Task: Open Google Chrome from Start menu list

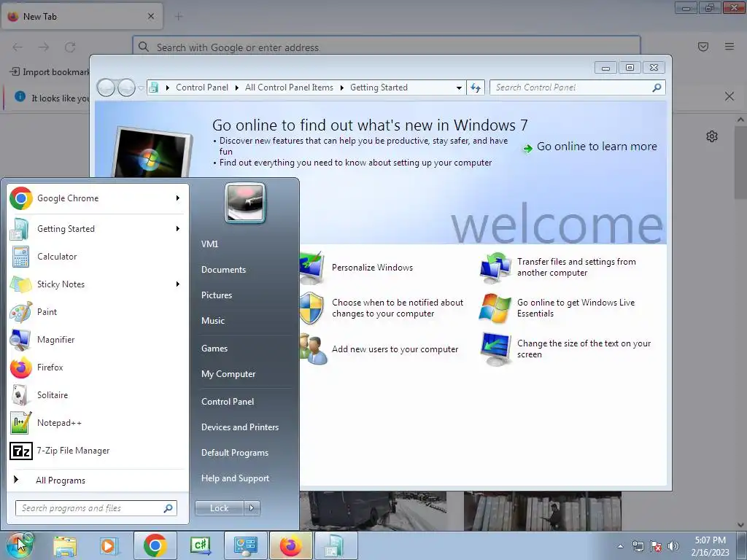Action: click(x=96, y=198)
